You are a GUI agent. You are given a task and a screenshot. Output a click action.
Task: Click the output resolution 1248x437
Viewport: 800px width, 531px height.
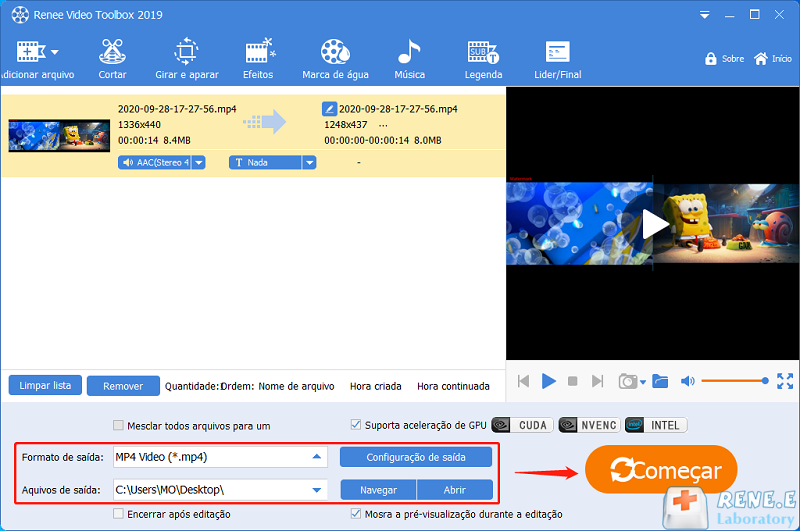(x=345, y=125)
